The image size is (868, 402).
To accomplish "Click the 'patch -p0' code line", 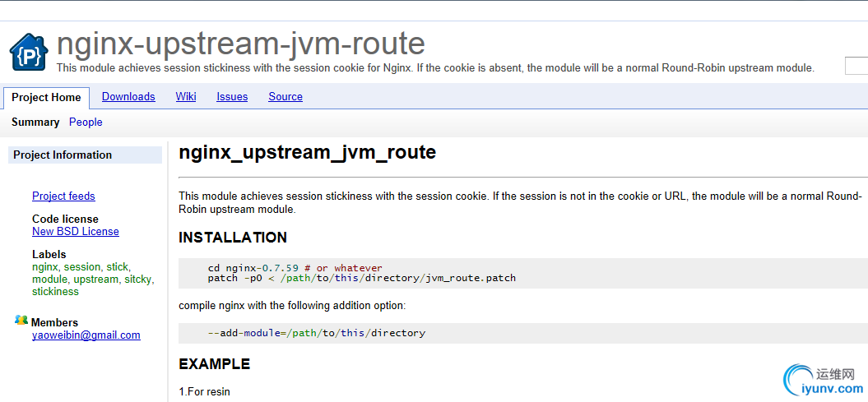I will coord(362,278).
